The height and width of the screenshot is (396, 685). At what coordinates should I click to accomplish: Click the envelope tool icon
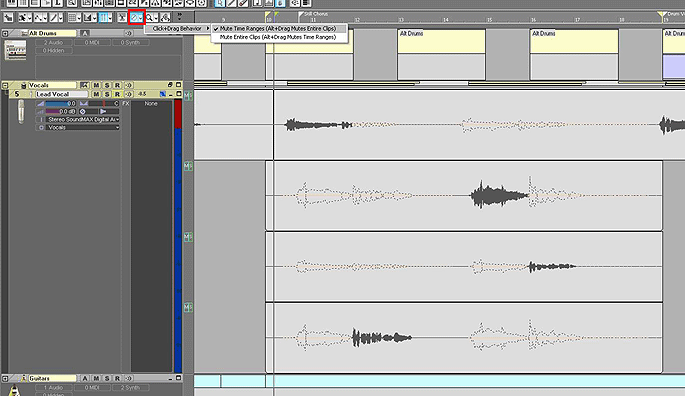(38, 18)
